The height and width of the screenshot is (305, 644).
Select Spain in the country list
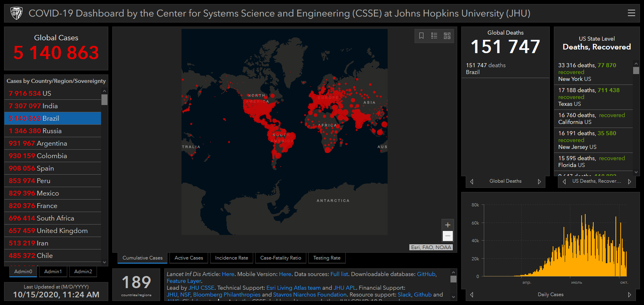click(x=53, y=168)
